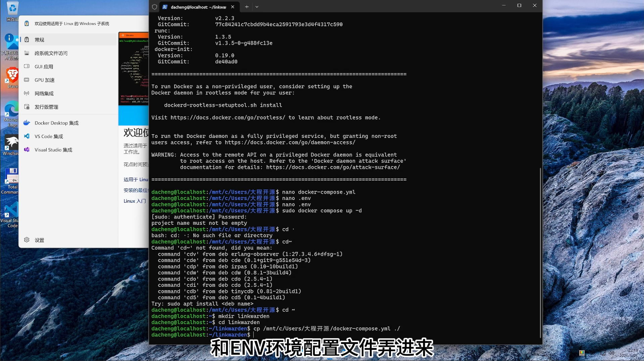Open a new terminal tab with plus
The image size is (644, 361).
tap(247, 7)
